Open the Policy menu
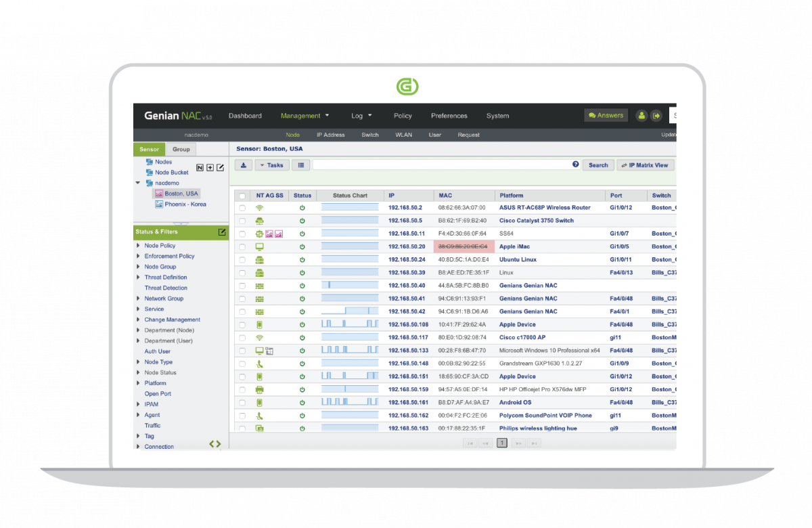 (403, 116)
